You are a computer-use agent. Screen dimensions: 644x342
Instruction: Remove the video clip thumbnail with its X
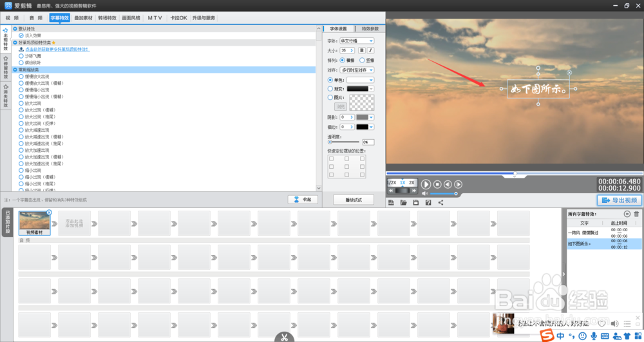(50, 213)
